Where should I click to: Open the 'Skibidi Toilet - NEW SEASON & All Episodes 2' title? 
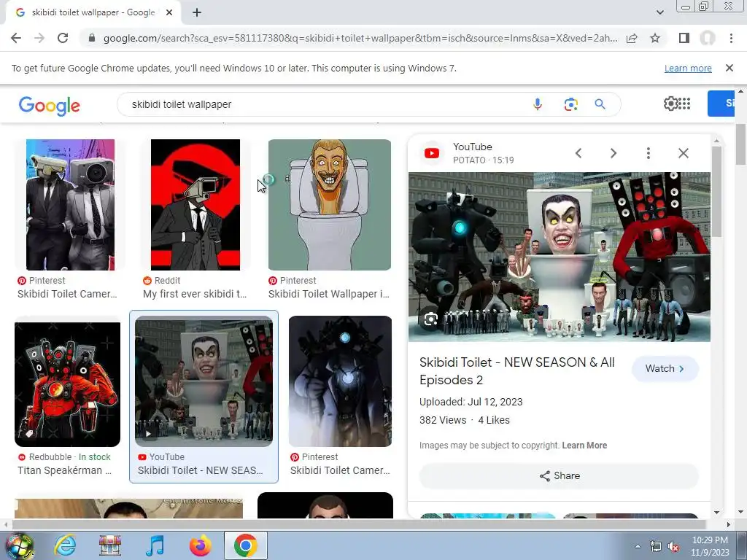point(517,371)
